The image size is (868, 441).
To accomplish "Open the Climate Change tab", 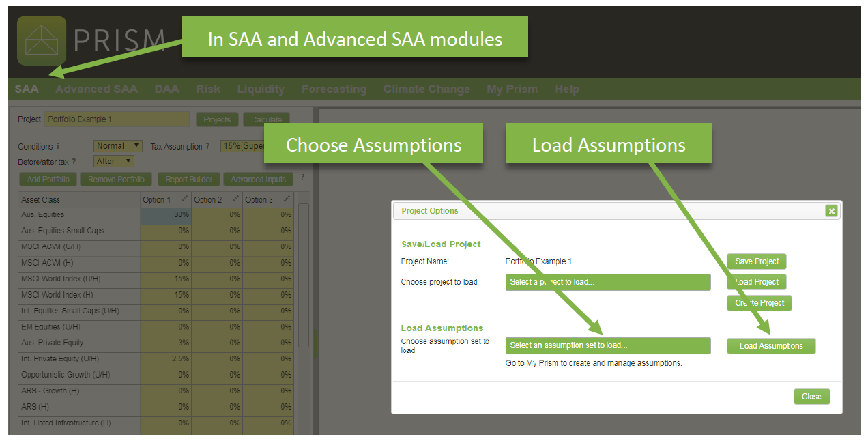I will 426,89.
